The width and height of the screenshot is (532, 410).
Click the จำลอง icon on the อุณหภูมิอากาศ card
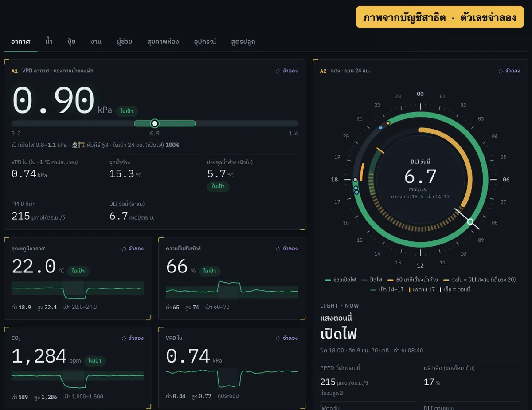124,249
